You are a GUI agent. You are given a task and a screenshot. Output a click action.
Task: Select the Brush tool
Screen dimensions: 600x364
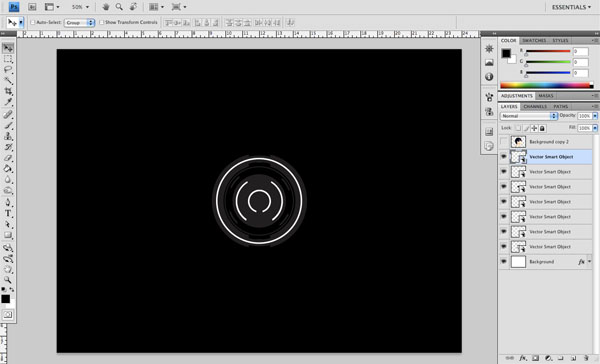tap(8, 125)
